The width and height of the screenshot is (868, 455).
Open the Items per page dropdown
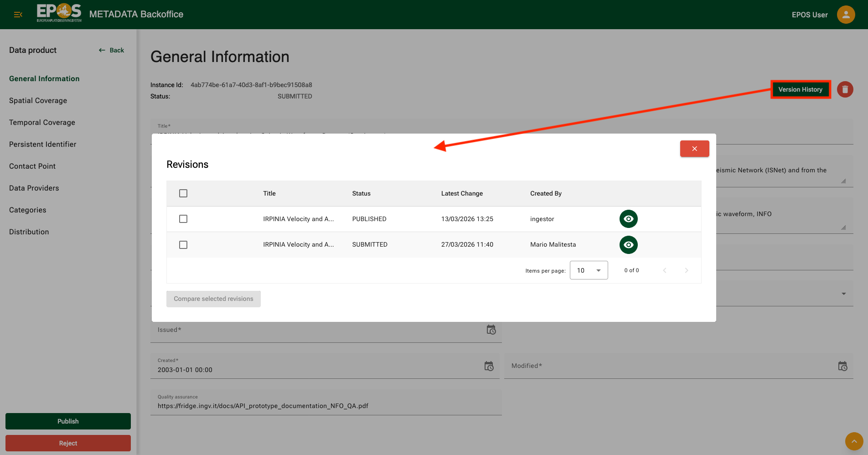coord(589,270)
